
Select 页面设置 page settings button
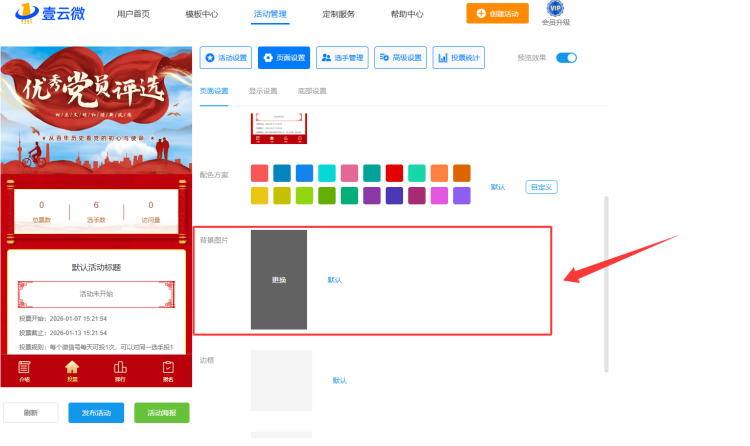click(x=284, y=58)
